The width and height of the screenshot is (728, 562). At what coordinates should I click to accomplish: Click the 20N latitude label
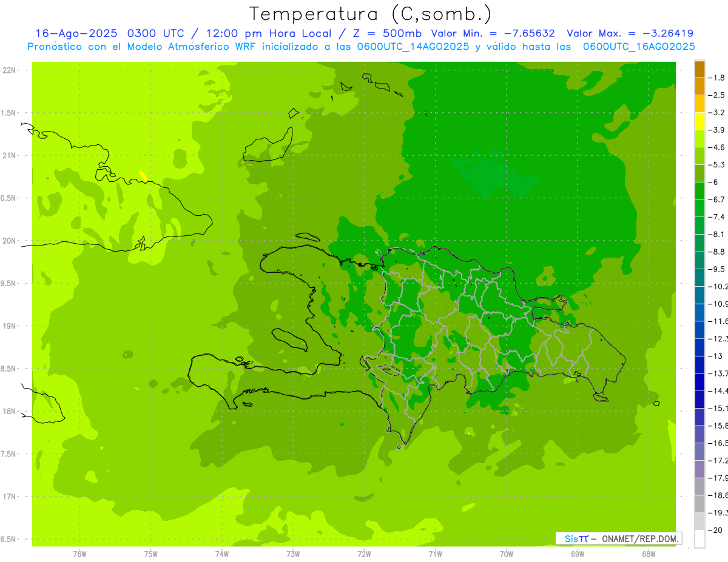pos(8,241)
